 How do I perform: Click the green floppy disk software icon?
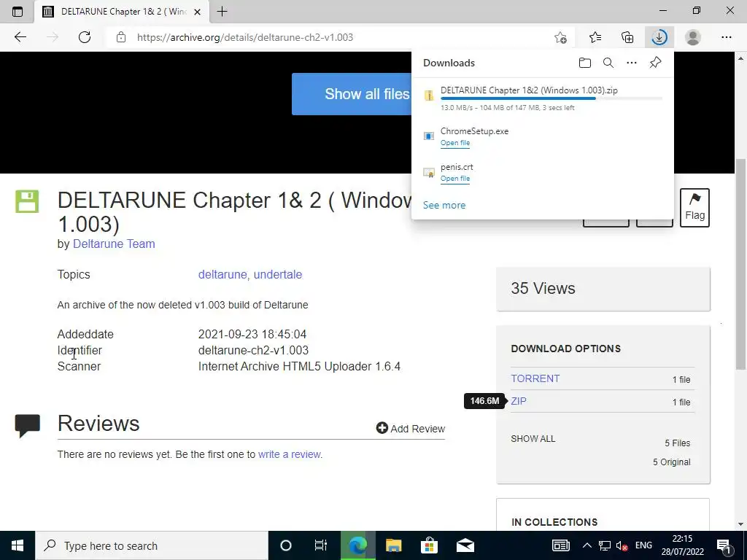click(x=27, y=201)
